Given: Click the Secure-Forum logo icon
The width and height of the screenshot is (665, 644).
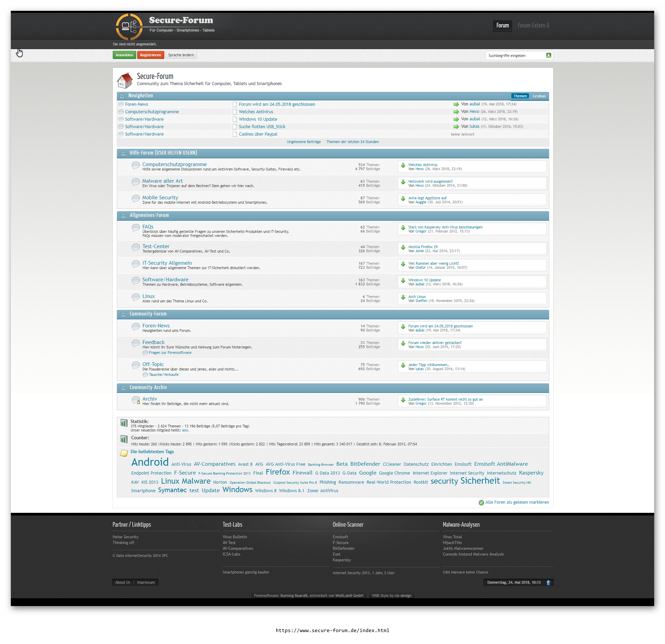Looking at the screenshot, I should pyautogui.click(x=129, y=27).
